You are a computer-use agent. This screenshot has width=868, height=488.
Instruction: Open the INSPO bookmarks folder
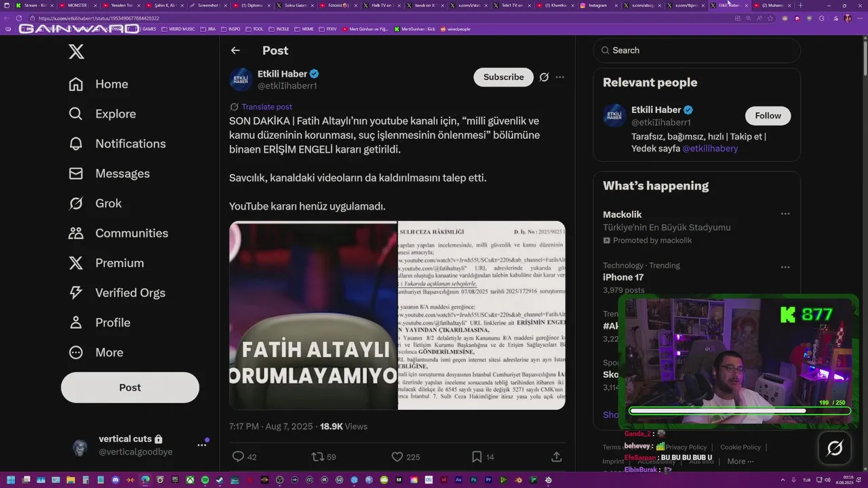click(230, 29)
